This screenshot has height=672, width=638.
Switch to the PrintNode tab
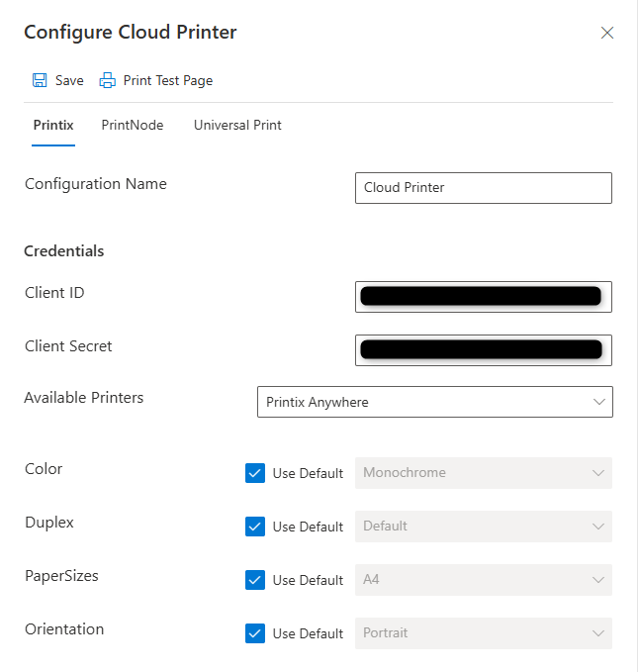133,125
